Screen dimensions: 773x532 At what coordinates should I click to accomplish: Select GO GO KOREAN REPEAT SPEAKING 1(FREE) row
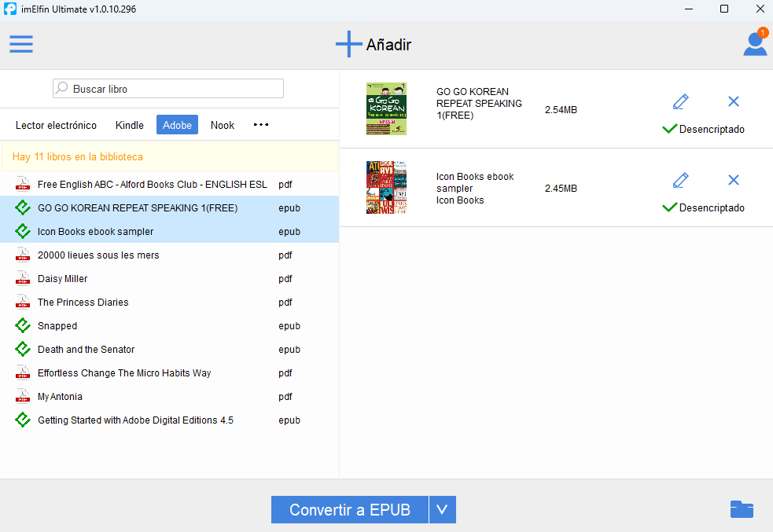170,208
